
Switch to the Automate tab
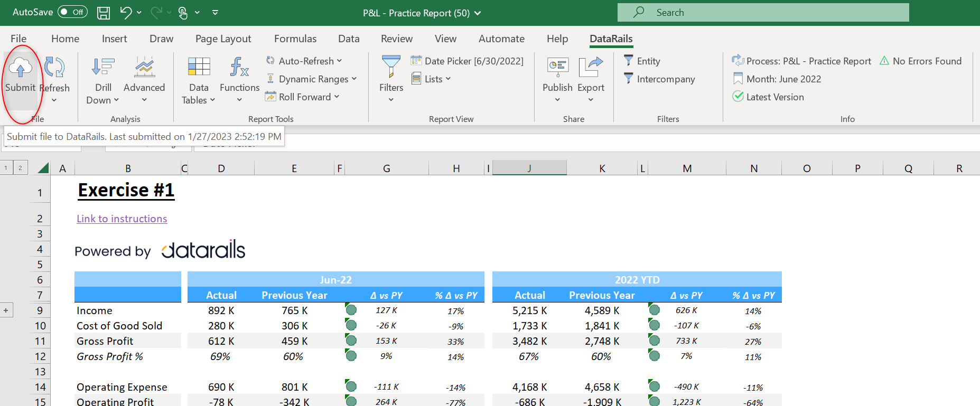click(501, 39)
